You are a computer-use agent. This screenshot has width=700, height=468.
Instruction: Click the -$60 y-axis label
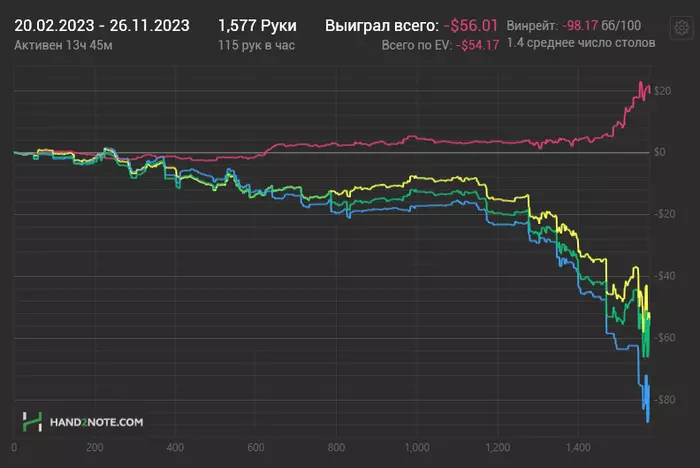(664, 337)
